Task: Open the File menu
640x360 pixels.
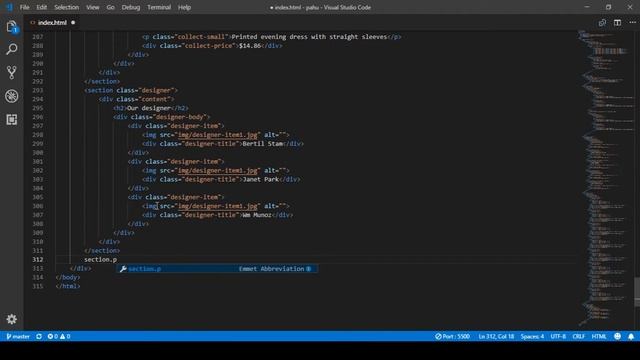Action: click(24, 7)
